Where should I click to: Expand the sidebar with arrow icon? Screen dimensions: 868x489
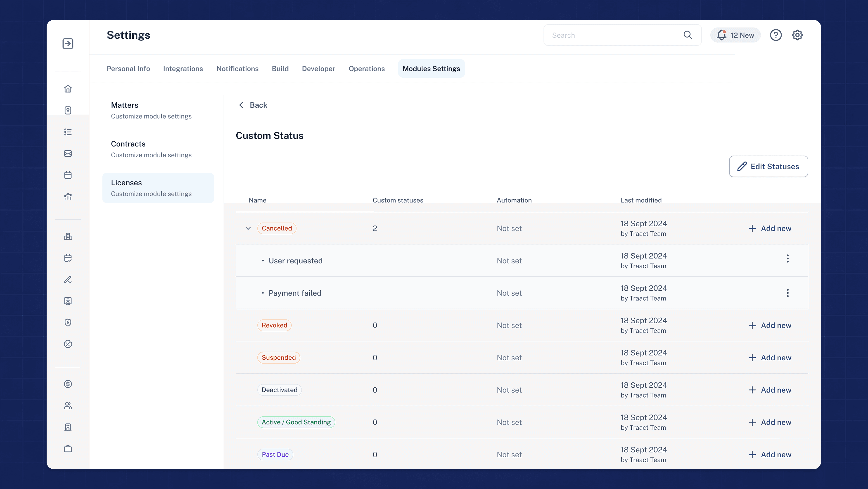click(68, 43)
